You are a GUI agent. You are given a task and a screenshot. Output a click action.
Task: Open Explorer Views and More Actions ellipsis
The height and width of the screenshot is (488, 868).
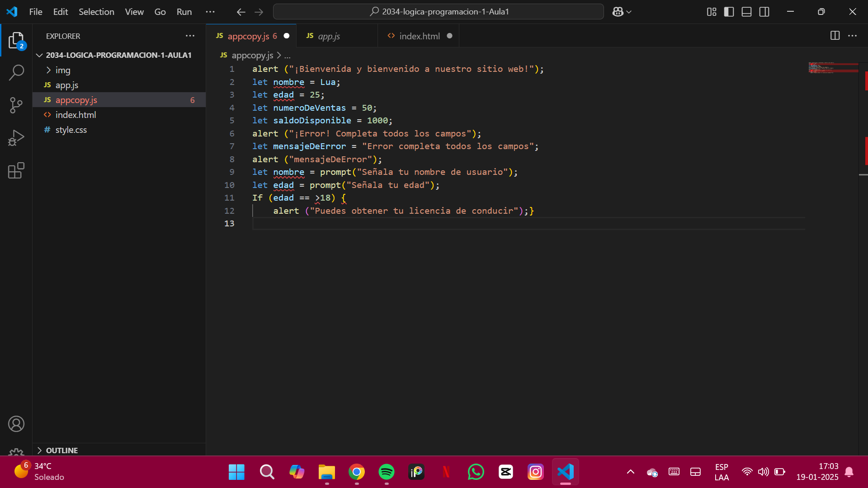click(x=190, y=36)
